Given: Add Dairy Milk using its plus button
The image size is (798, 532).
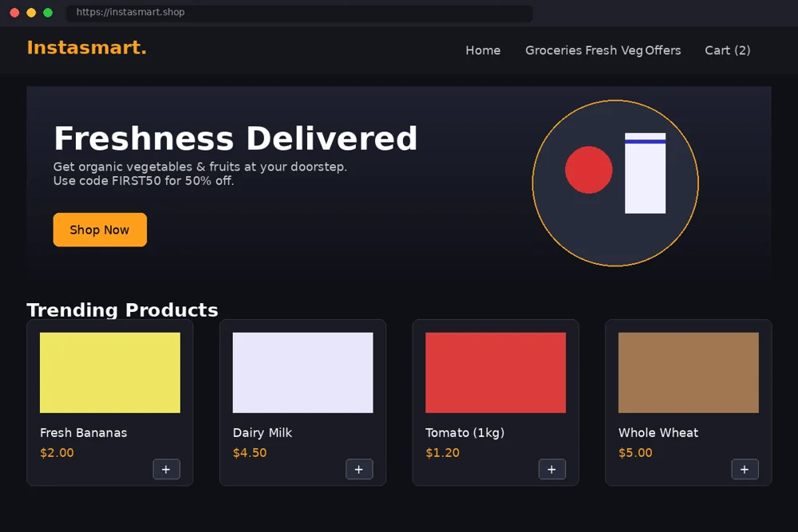Looking at the screenshot, I should tap(359, 469).
